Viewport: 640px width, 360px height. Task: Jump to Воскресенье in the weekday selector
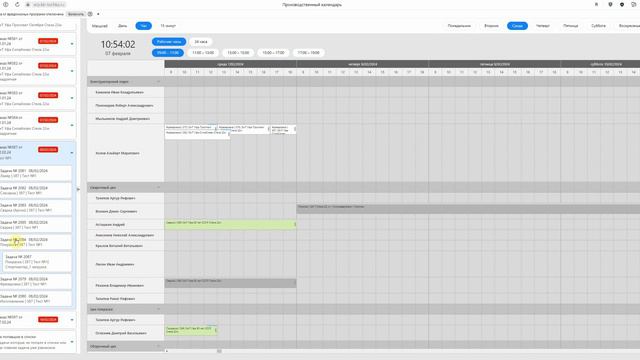click(629, 26)
